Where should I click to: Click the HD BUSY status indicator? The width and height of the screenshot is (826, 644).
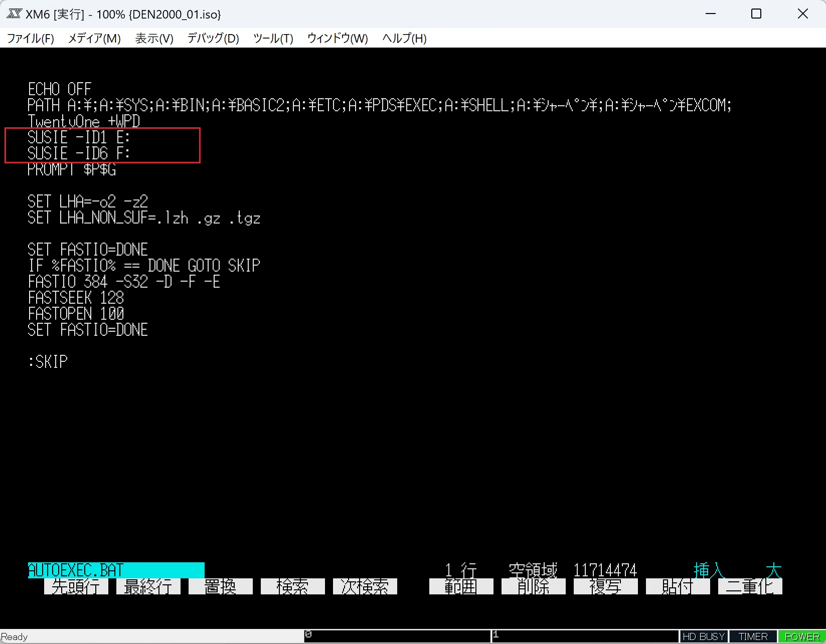pos(704,636)
